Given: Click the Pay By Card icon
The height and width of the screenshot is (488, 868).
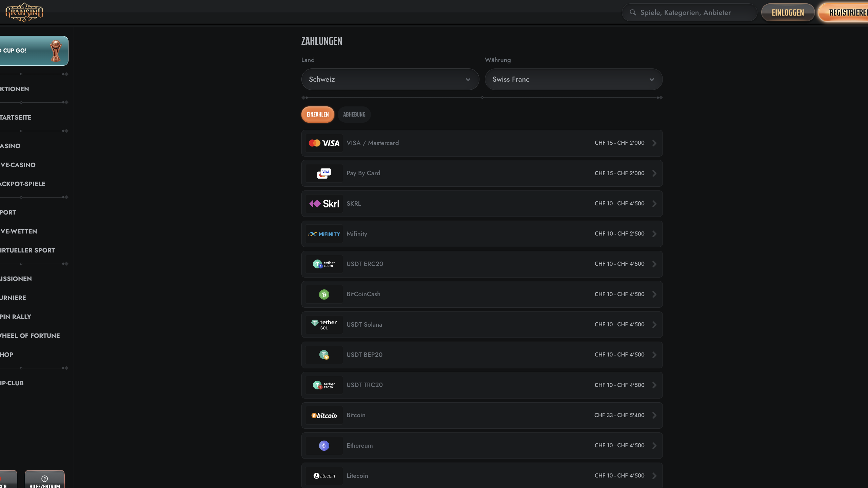Looking at the screenshot, I should [324, 173].
